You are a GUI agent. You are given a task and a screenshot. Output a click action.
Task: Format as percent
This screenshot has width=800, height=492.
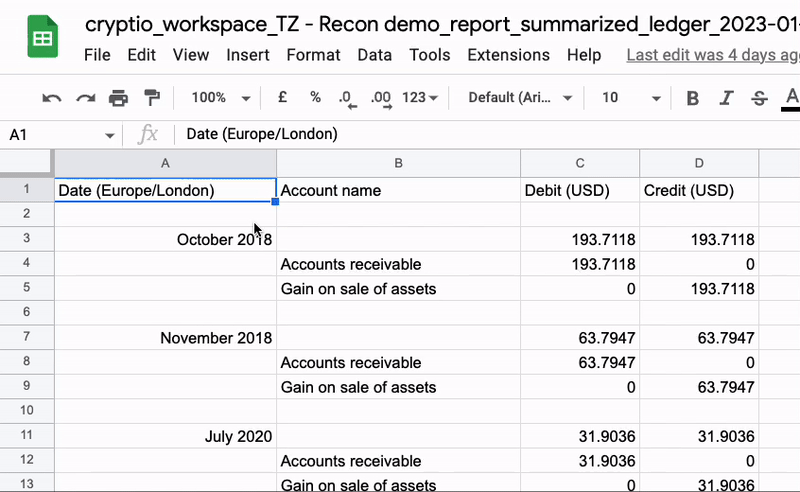(315, 97)
